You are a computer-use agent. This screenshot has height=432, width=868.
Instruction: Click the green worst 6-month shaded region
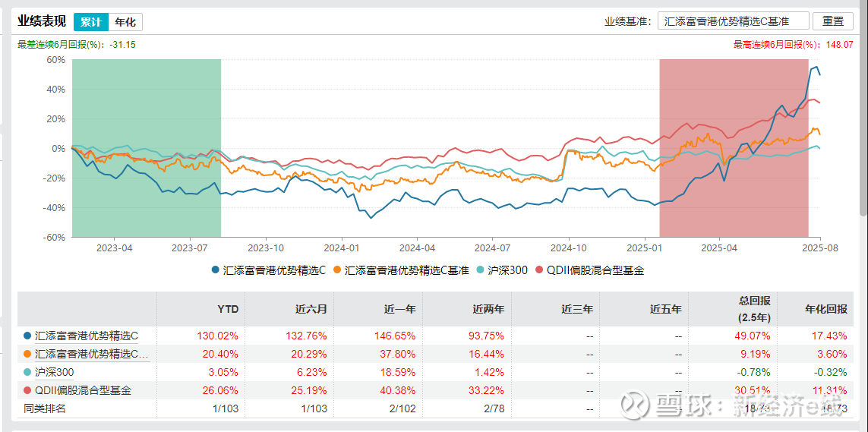coord(147,148)
